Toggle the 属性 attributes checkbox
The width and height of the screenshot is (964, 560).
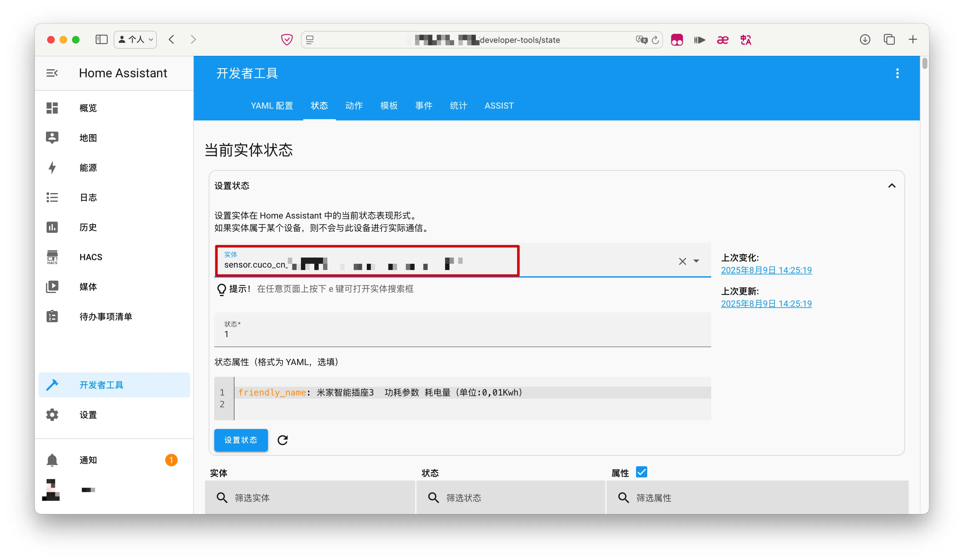click(x=642, y=472)
